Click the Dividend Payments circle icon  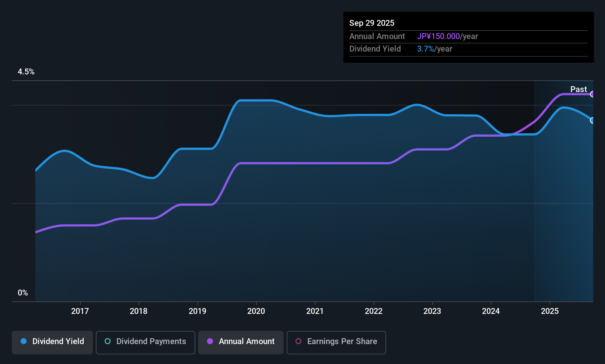pos(107,342)
